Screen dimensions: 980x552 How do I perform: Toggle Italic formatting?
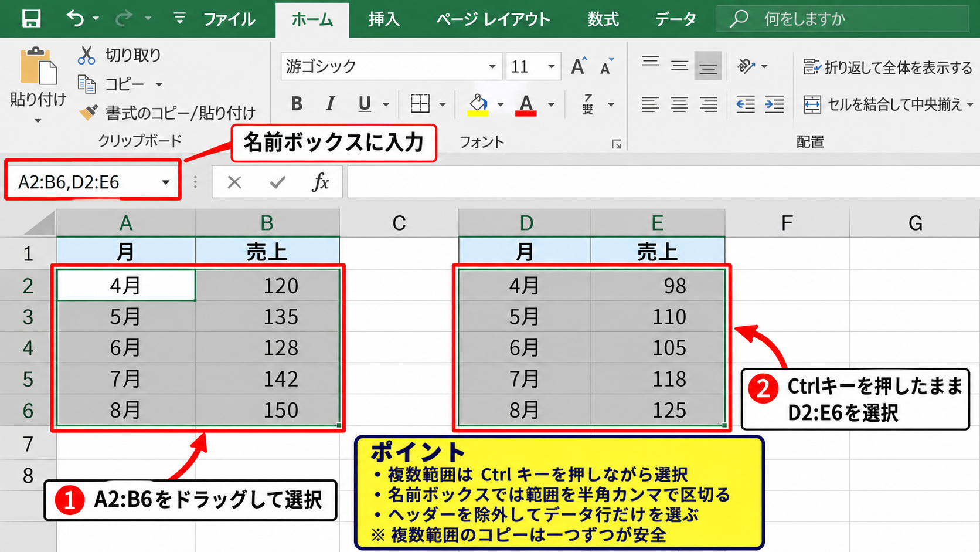[330, 104]
